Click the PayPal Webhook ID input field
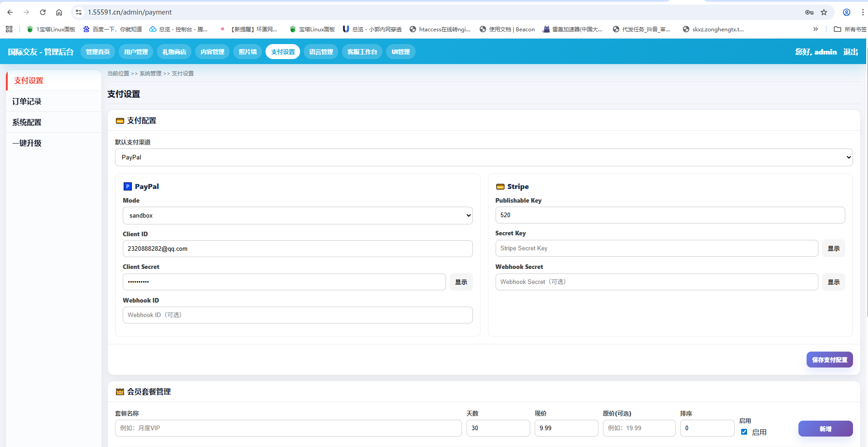The height and width of the screenshot is (447, 868). (x=297, y=315)
